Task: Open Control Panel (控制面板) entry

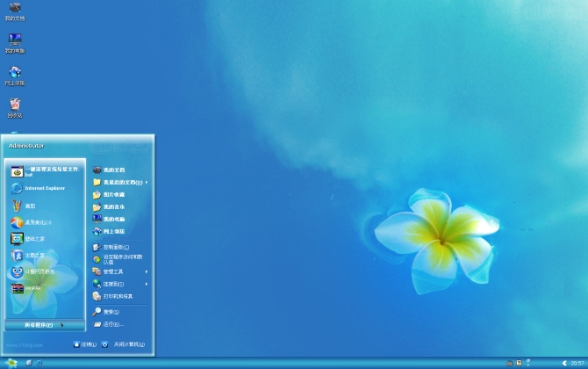Action: point(111,247)
